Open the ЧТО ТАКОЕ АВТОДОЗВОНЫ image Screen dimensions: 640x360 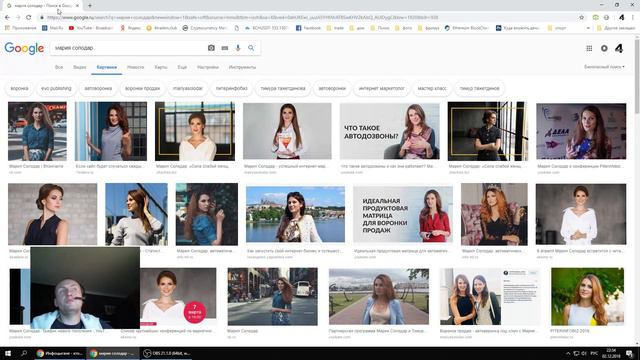click(390, 131)
